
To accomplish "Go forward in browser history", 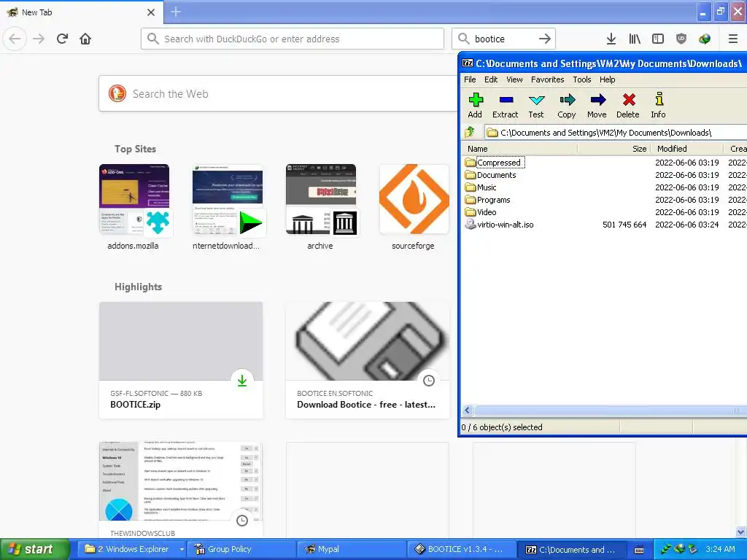I will coord(39,39).
